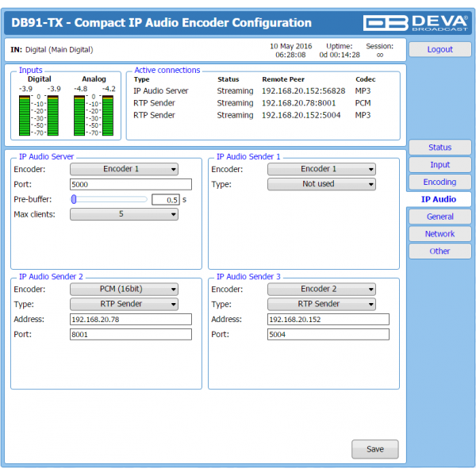Click the Remote Peer column header
The height and width of the screenshot is (476, 476).
[x=283, y=79]
